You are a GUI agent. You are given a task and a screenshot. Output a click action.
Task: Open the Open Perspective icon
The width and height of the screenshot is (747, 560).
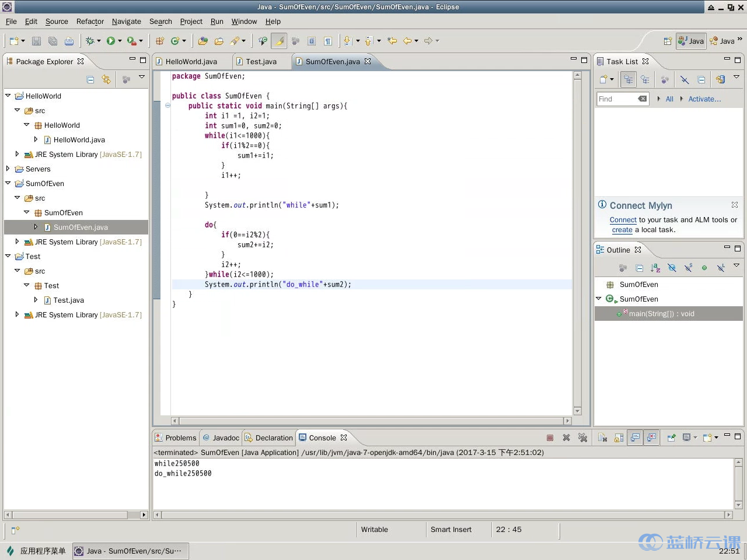click(668, 41)
